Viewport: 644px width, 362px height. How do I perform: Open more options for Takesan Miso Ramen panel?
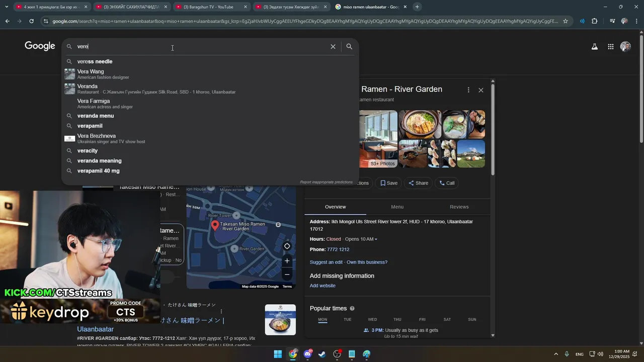tap(468, 90)
